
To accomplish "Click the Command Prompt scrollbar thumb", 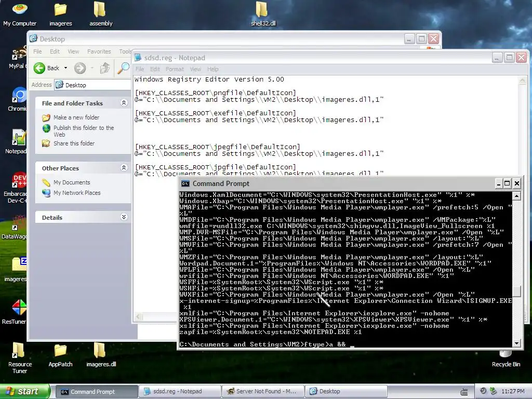I will tap(516, 292).
